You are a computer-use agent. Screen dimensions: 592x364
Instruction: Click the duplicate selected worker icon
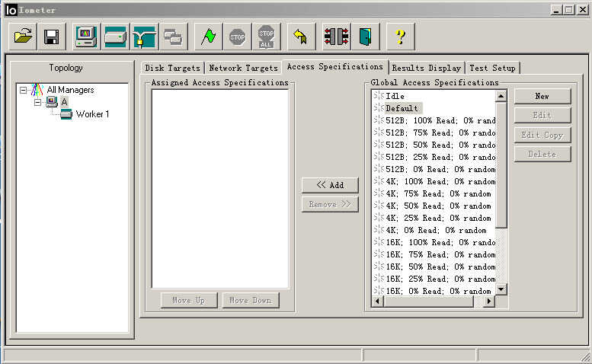point(173,37)
